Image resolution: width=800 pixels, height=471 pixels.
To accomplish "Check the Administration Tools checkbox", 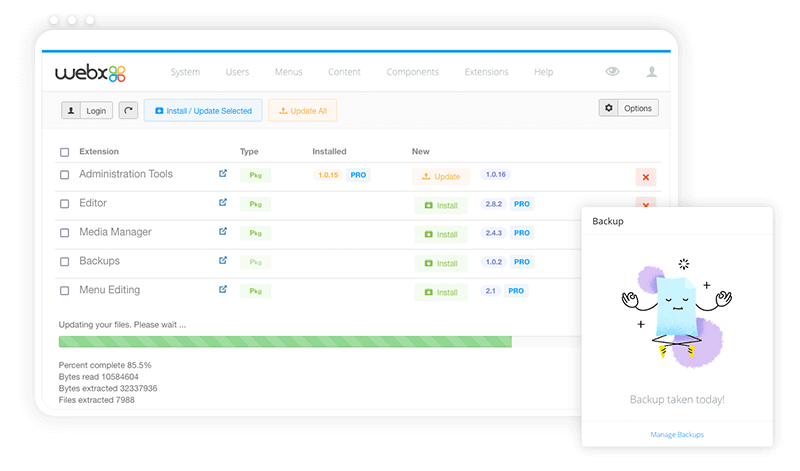I will pos(64,175).
